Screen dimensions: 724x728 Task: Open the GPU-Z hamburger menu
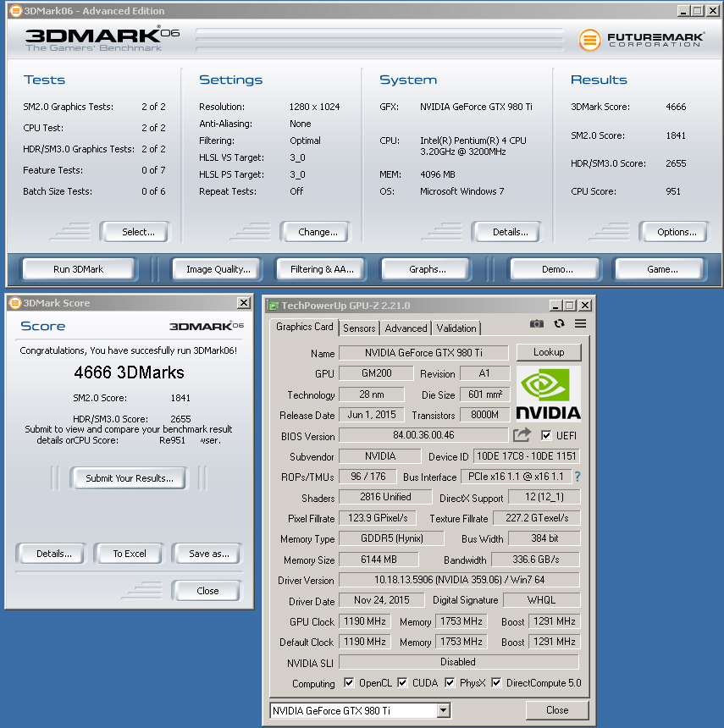580,324
